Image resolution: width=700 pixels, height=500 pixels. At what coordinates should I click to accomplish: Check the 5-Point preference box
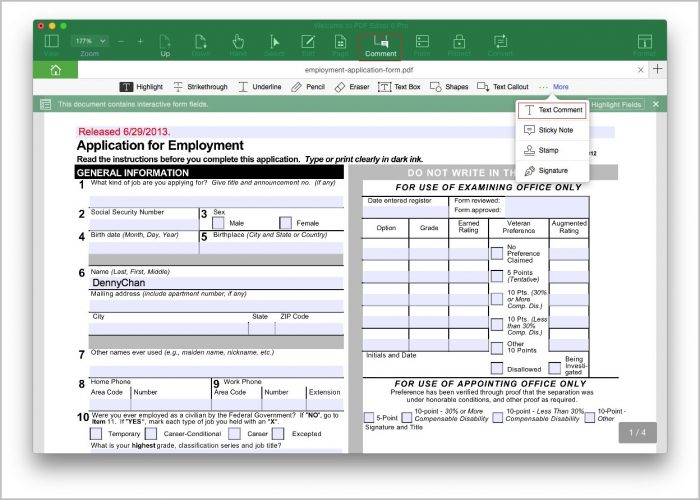point(369,417)
